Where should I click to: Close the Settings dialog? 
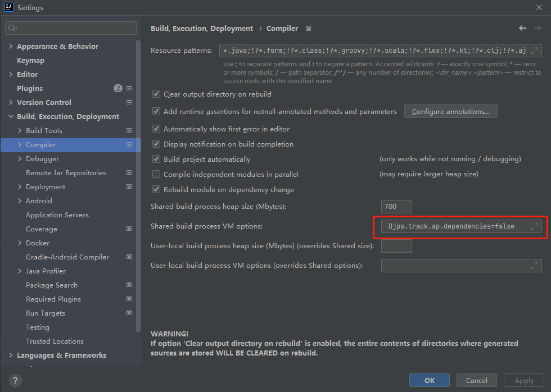[539, 7]
